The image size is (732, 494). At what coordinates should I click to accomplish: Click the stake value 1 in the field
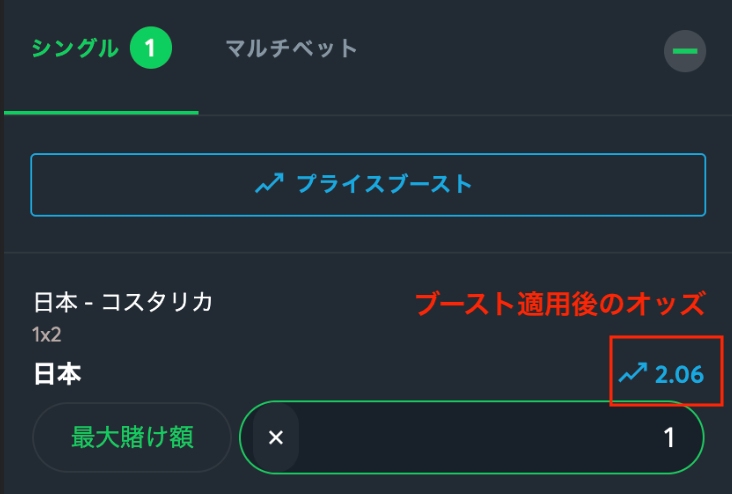coord(670,437)
